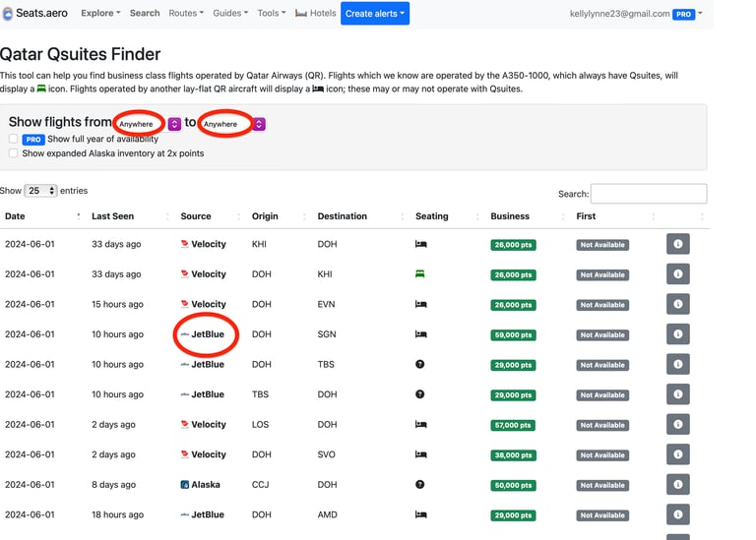Open info for DOH to SVO row
Image resolution: width=756 pixels, height=540 pixels.
click(x=678, y=454)
